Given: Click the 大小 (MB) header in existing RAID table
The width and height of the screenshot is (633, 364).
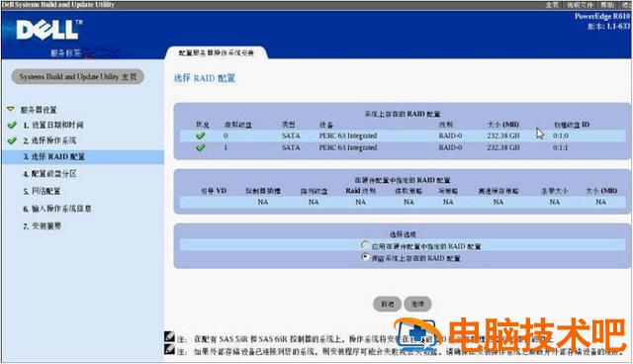Looking at the screenshot, I should click(503, 125).
